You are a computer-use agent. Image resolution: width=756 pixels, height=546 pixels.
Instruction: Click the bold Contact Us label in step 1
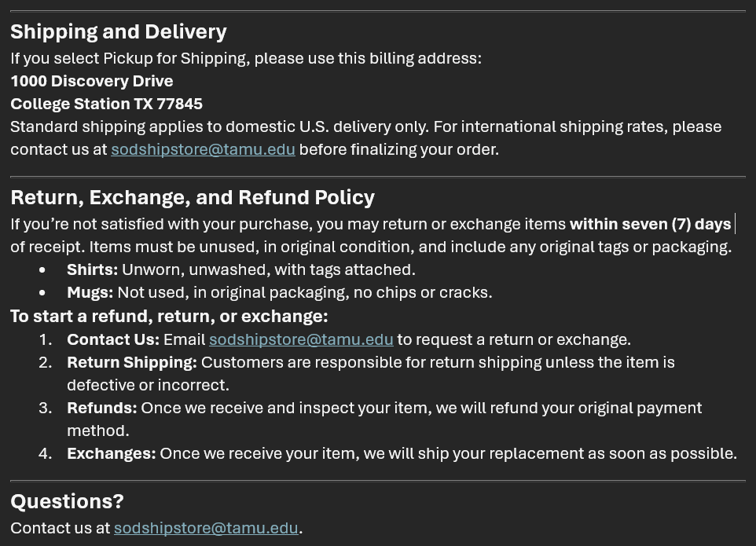click(113, 339)
